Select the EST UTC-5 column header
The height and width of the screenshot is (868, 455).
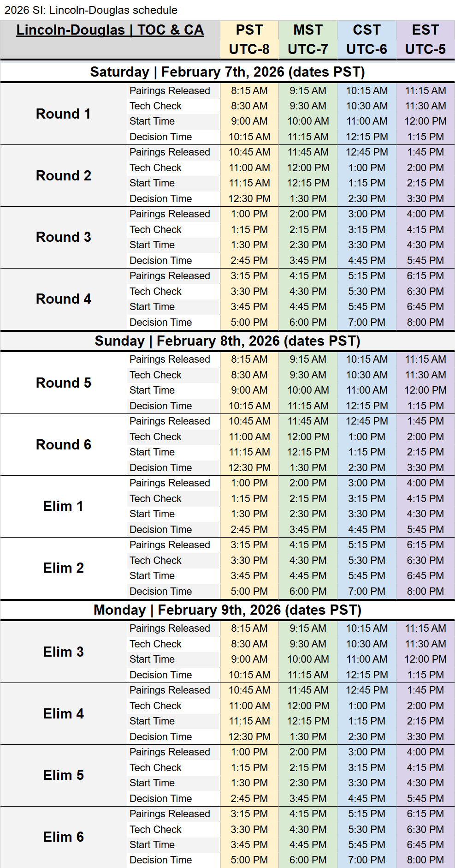(x=425, y=40)
